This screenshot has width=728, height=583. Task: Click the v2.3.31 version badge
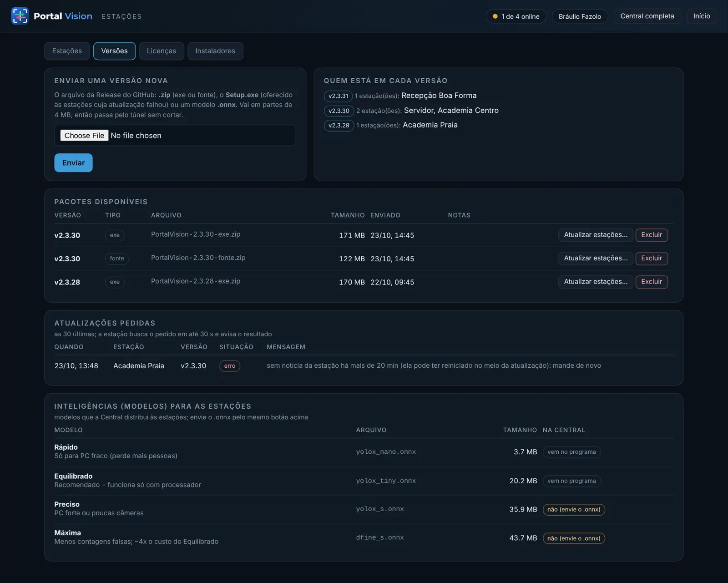(x=338, y=96)
